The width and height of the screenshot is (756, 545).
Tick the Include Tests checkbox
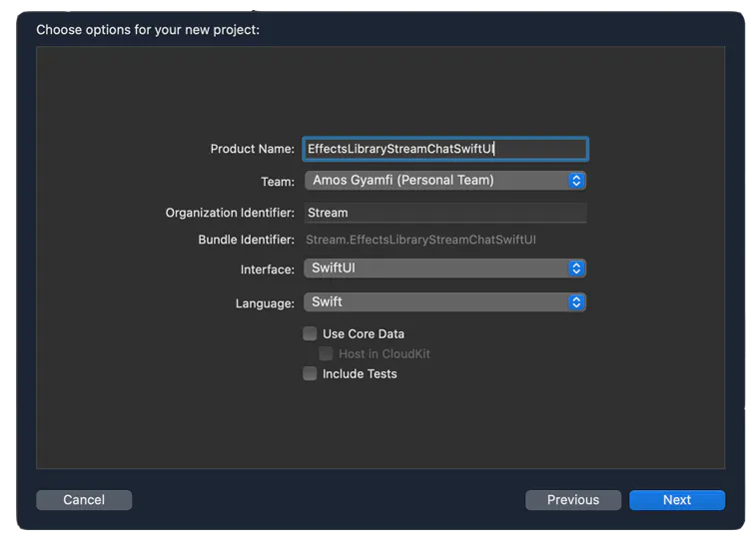pyautogui.click(x=310, y=373)
